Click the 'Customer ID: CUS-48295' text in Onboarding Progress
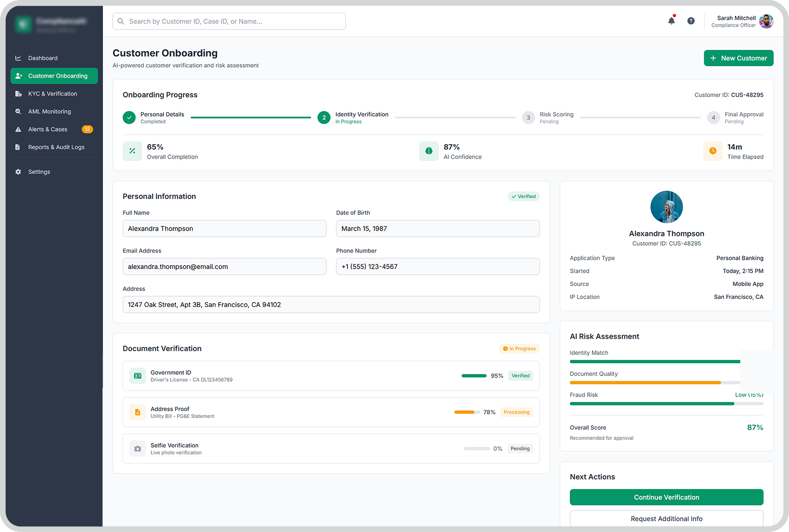 [x=729, y=95]
